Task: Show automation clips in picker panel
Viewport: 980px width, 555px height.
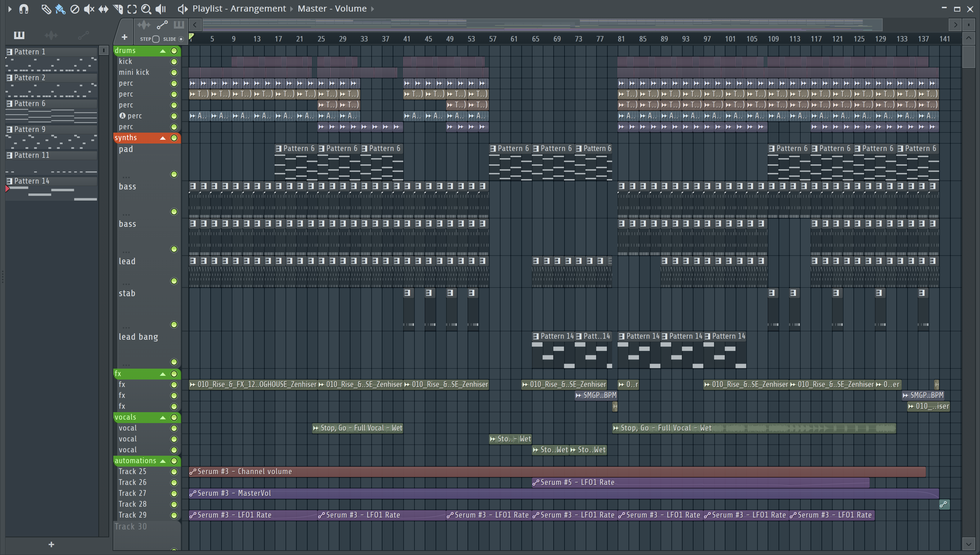Action: pyautogui.click(x=83, y=35)
